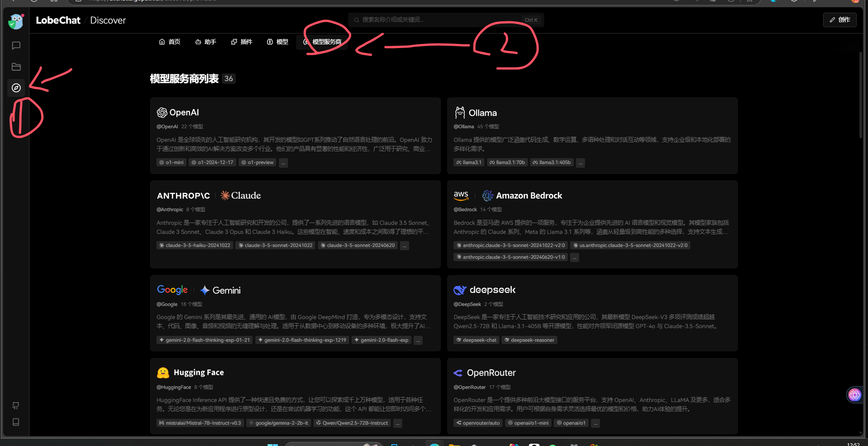The height and width of the screenshot is (446, 868).
Task: Open the chat section in the sidebar
Action: [16, 45]
